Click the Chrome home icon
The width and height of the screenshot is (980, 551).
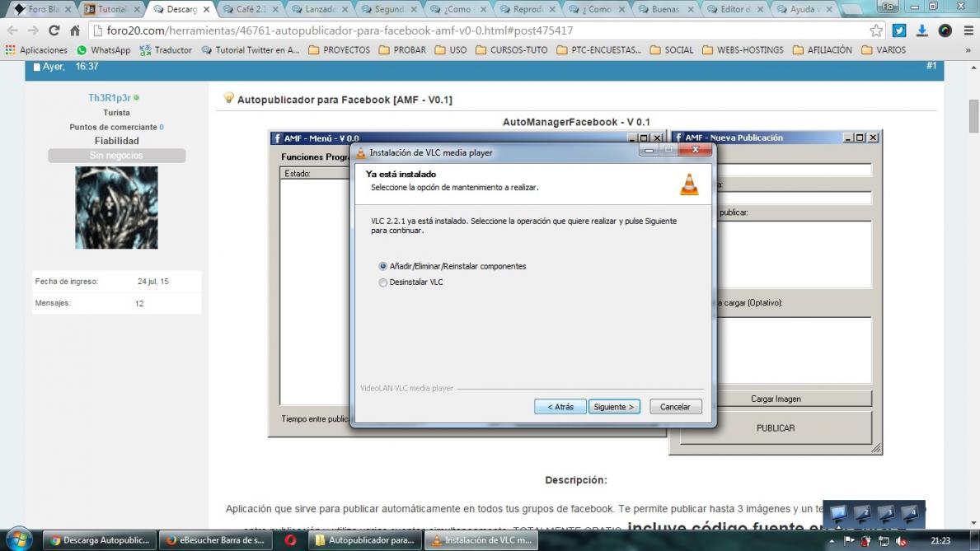(75, 30)
